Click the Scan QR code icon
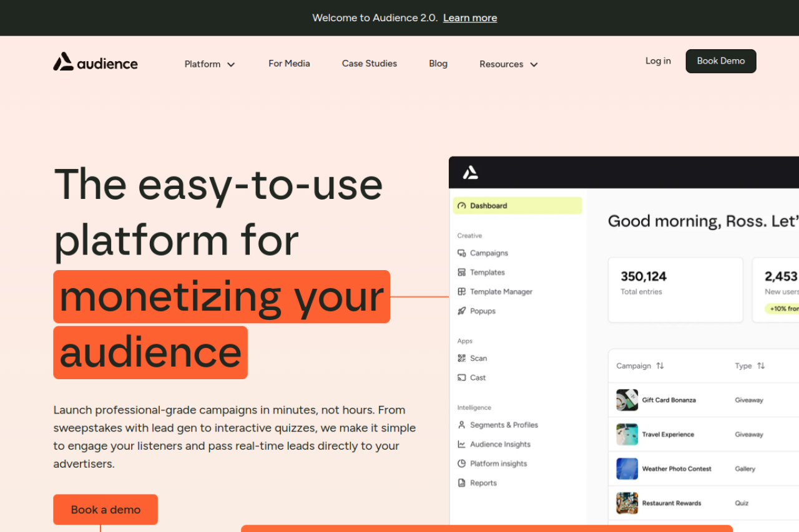 (x=462, y=359)
